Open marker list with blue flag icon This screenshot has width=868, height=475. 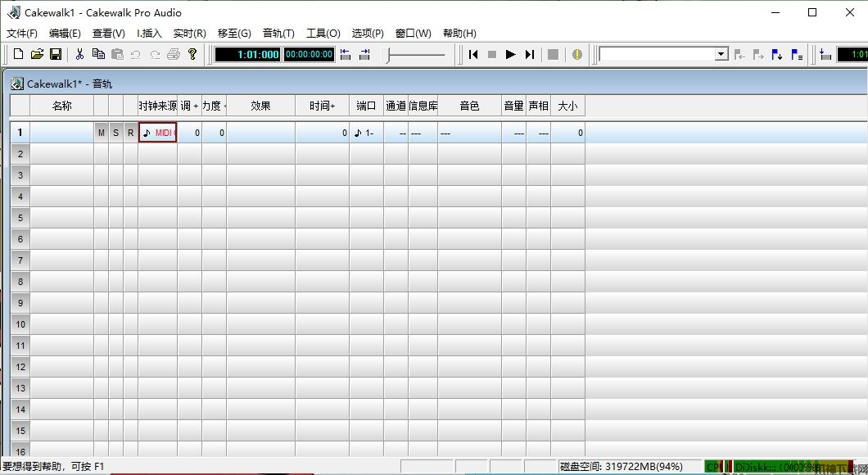[797, 54]
